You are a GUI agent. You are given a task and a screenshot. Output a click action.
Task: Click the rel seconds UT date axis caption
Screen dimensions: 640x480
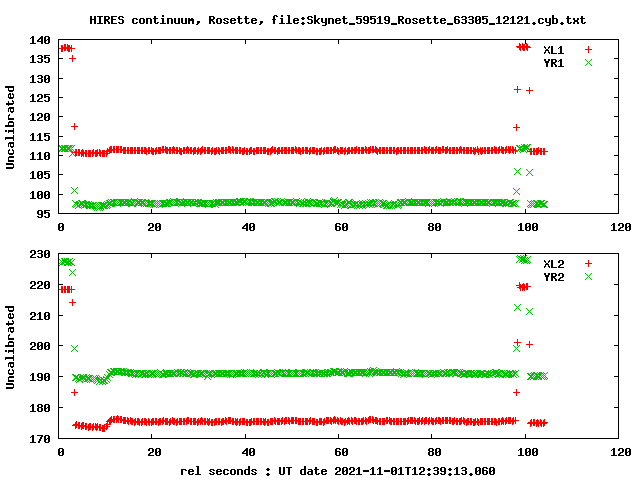338,471
